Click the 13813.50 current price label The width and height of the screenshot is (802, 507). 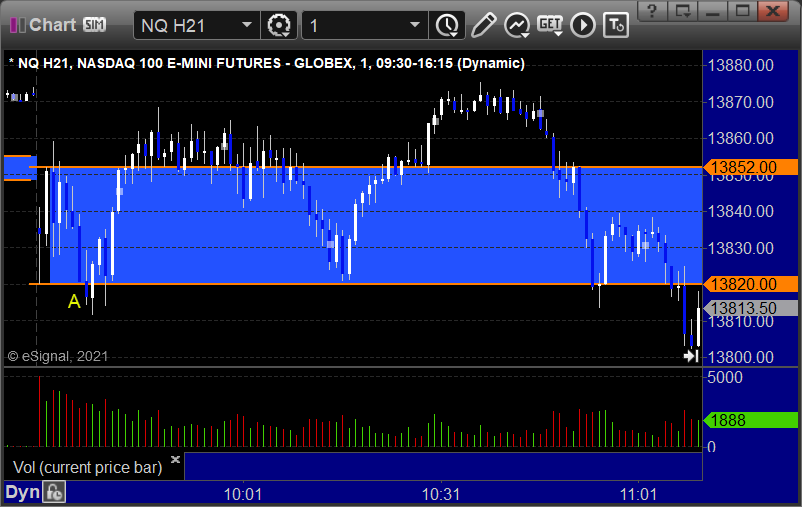(750, 308)
